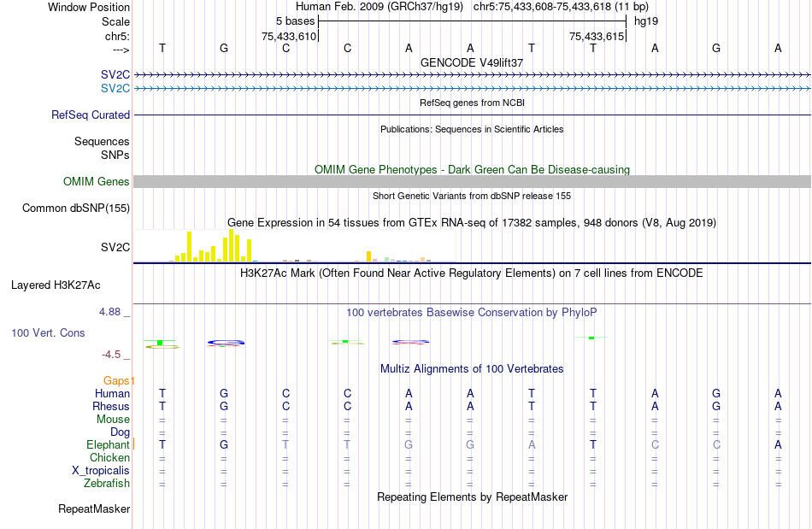Click the light blue SV2C transcript label
This screenshot has width=812, height=529.
tap(115, 89)
